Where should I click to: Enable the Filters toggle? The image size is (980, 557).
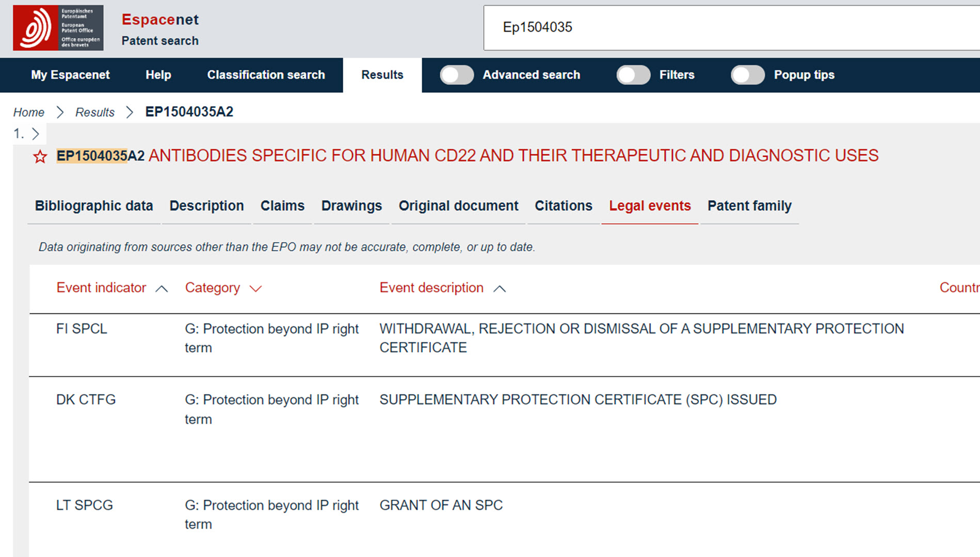click(x=633, y=75)
